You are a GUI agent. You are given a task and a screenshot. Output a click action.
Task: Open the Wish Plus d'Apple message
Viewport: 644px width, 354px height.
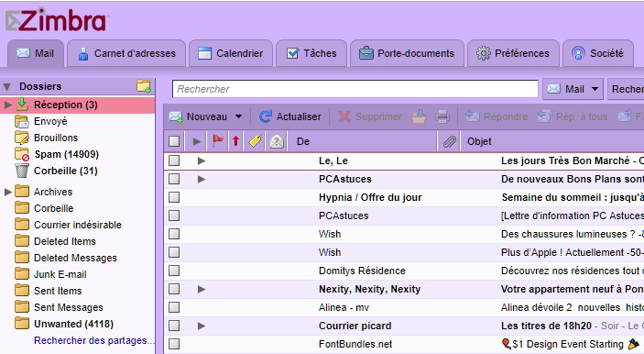click(x=404, y=252)
